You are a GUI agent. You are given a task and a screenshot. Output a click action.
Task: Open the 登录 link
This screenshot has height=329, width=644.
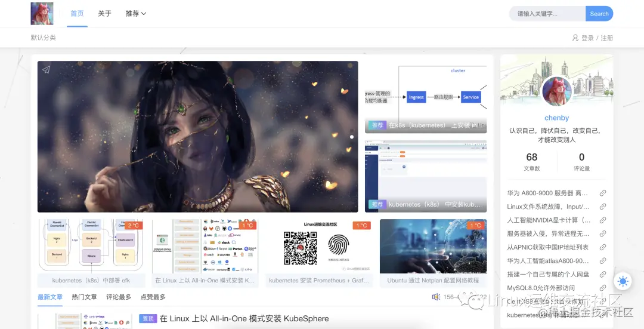(588, 38)
